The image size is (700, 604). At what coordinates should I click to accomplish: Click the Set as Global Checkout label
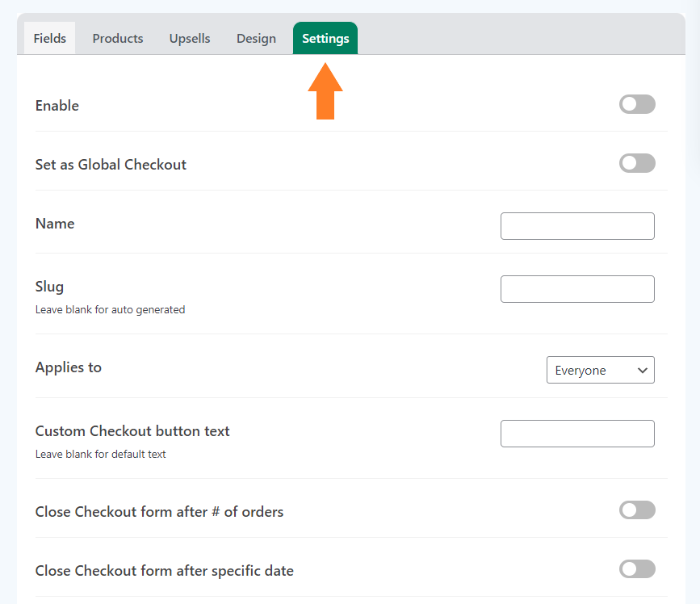[x=111, y=165]
